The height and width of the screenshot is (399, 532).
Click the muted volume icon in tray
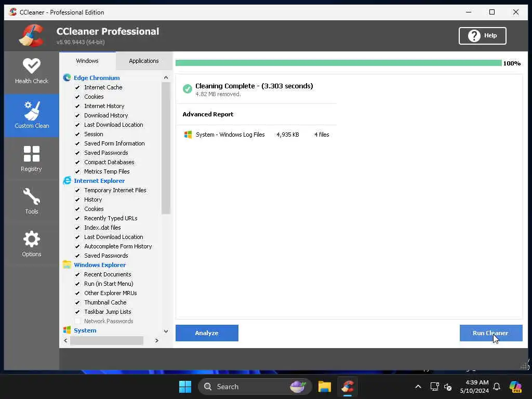click(448, 387)
